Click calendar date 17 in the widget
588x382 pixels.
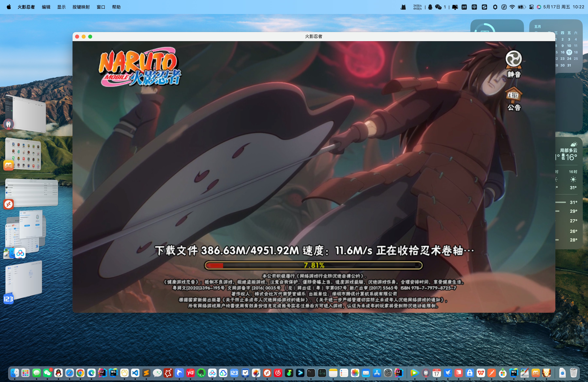(x=569, y=52)
